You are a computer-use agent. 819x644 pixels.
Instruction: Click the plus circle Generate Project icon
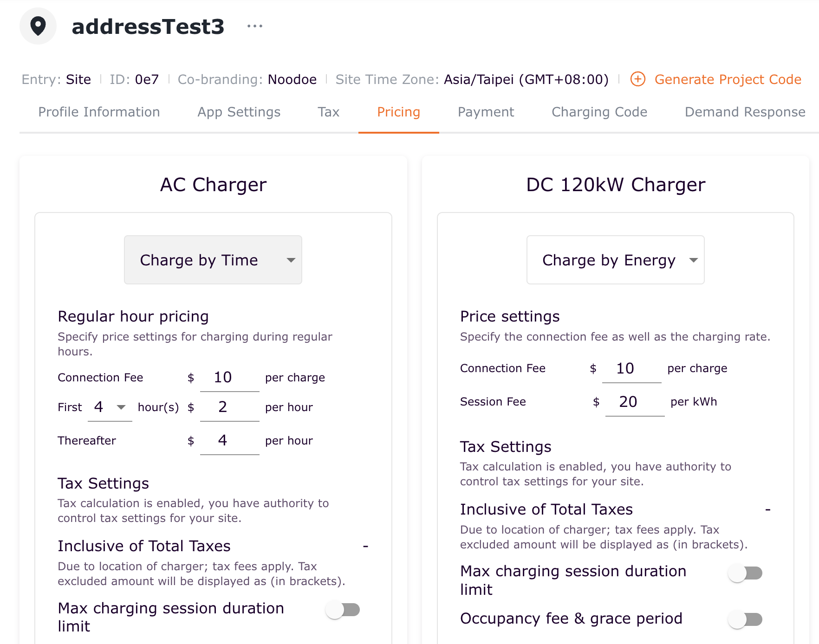(x=638, y=79)
